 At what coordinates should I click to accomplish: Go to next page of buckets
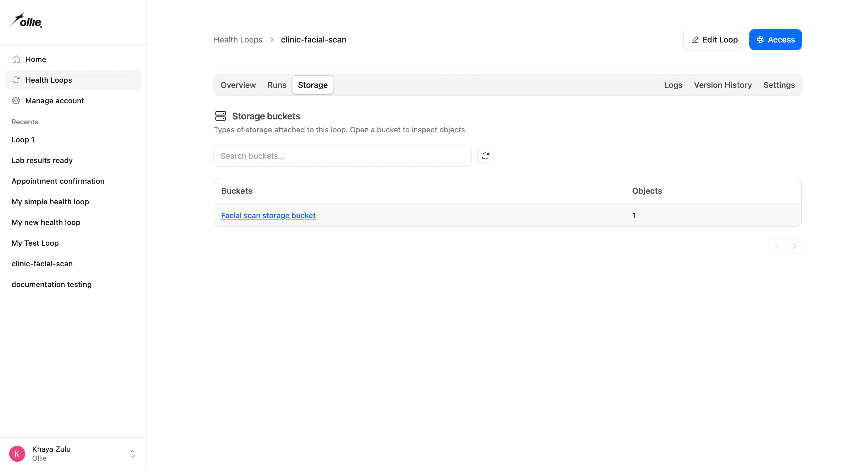(794, 246)
